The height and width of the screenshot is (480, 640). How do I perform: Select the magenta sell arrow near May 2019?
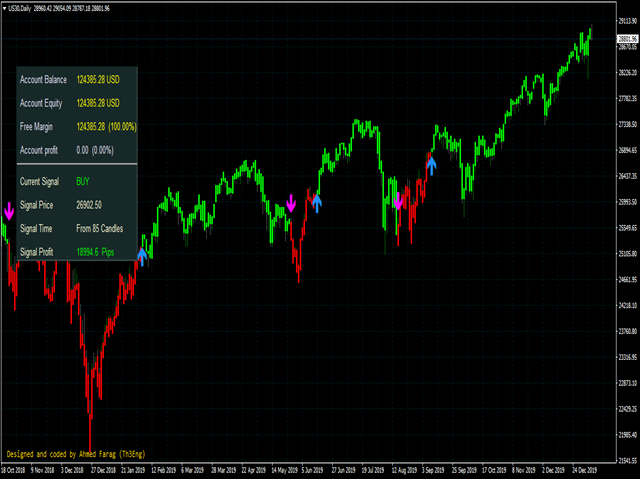pyautogui.click(x=291, y=203)
